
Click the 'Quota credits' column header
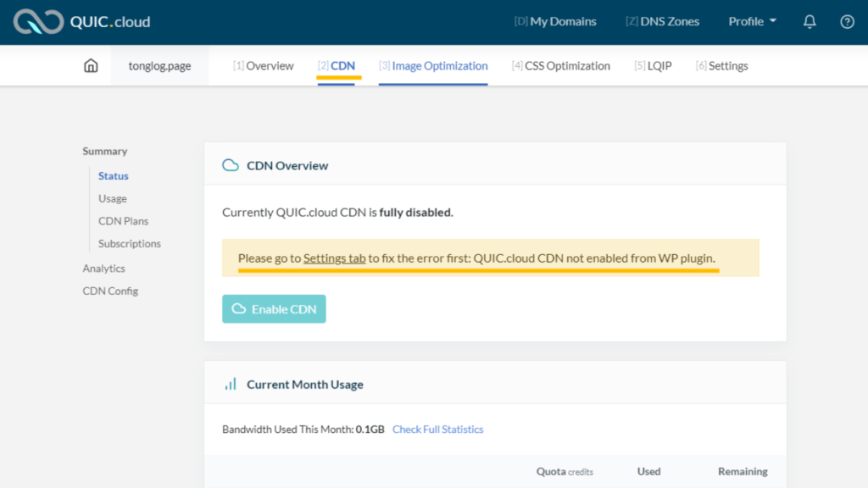pyautogui.click(x=565, y=471)
